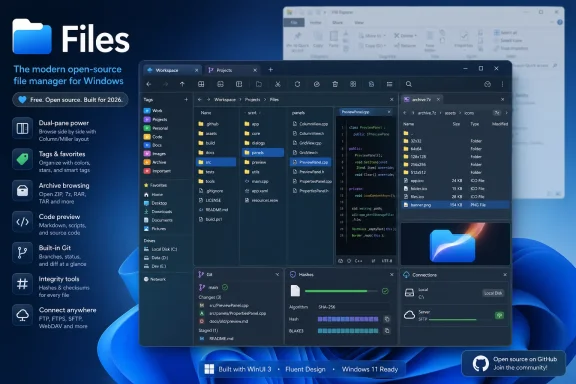The width and height of the screenshot is (576, 384).
Task: Click the Cut scissors toolbar icon
Action: [x=278, y=84]
